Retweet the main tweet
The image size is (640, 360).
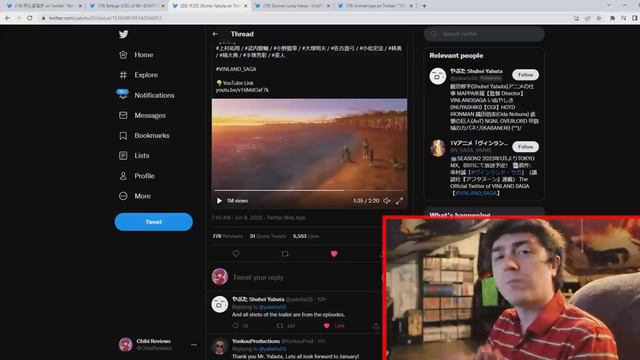285,254
